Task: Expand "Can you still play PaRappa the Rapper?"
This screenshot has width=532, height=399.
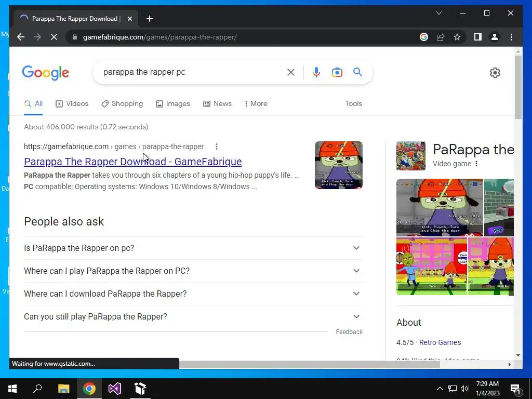Action: tap(193, 316)
